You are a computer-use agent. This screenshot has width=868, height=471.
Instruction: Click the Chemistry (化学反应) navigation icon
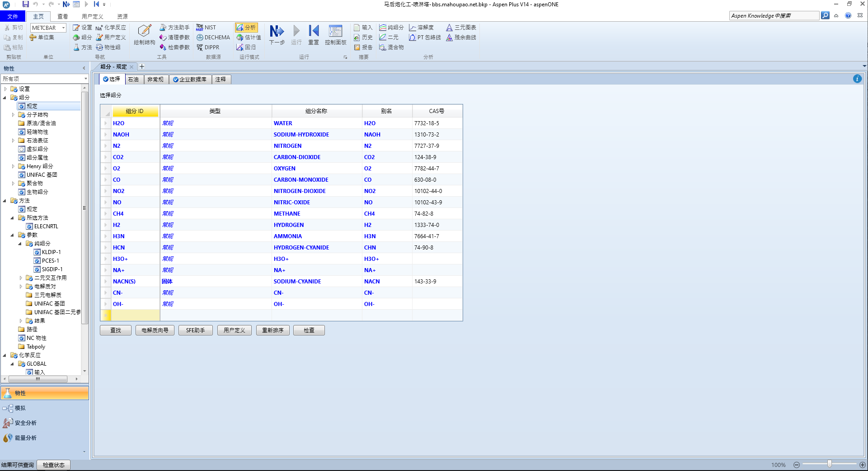point(111,28)
